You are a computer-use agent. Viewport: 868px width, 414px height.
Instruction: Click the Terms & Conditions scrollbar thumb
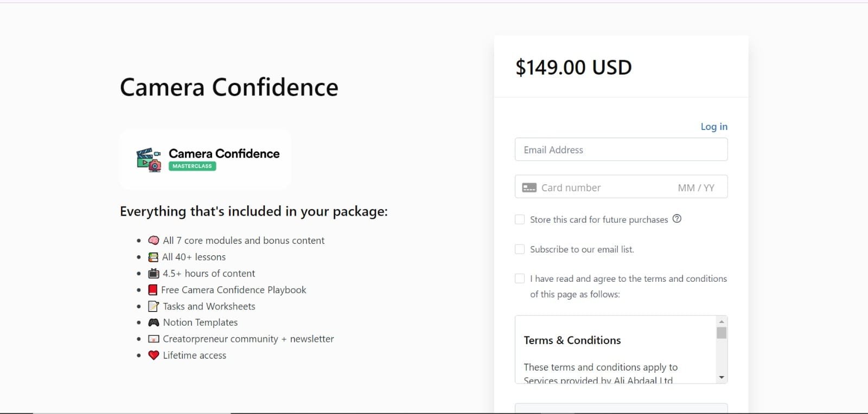tap(722, 333)
